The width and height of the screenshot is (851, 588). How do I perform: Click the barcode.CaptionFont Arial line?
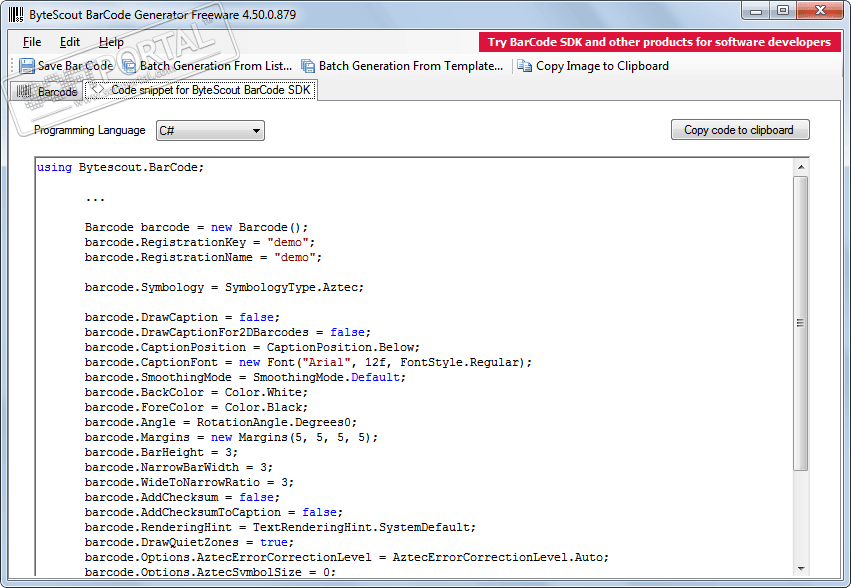[x=308, y=362]
